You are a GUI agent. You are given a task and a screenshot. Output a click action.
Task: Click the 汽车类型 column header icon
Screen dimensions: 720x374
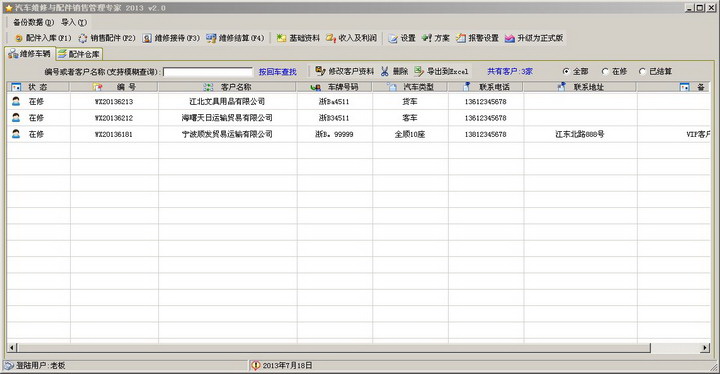tap(392, 87)
